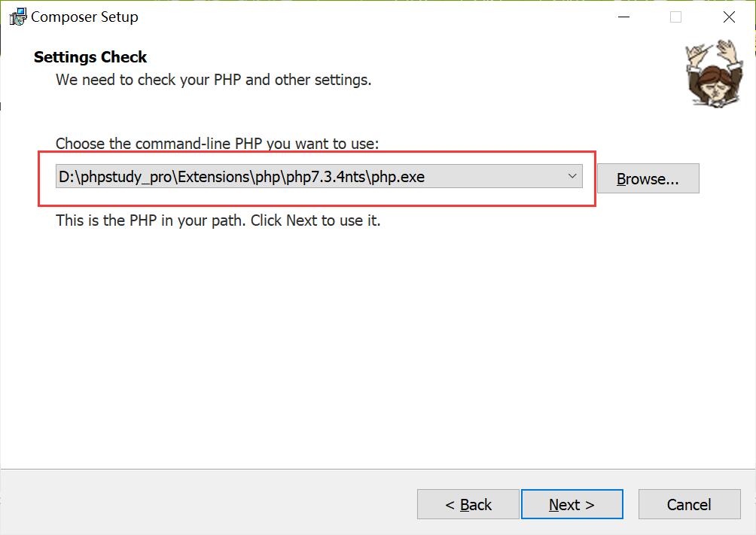Open the Browse... file picker
The height and width of the screenshot is (535, 756).
click(648, 178)
